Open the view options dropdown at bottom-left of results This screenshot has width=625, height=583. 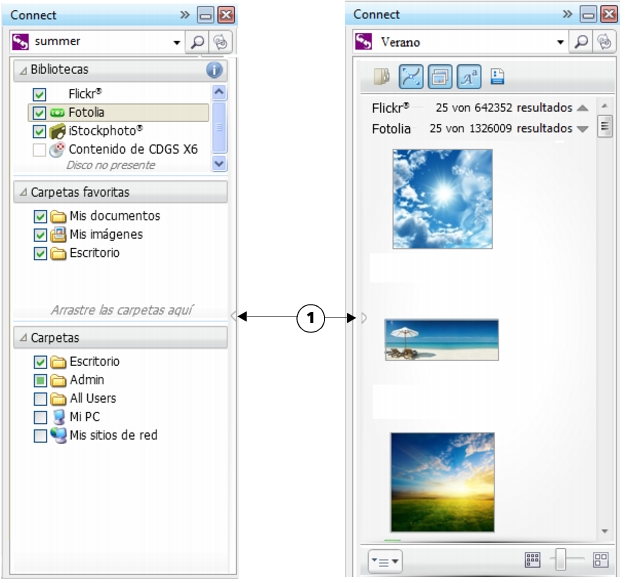(x=385, y=561)
